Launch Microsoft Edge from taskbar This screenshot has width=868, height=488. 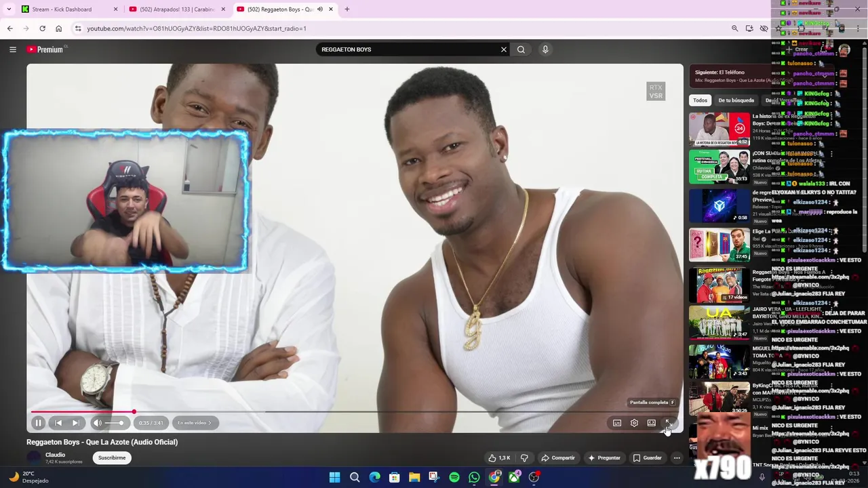click(374, 477)
